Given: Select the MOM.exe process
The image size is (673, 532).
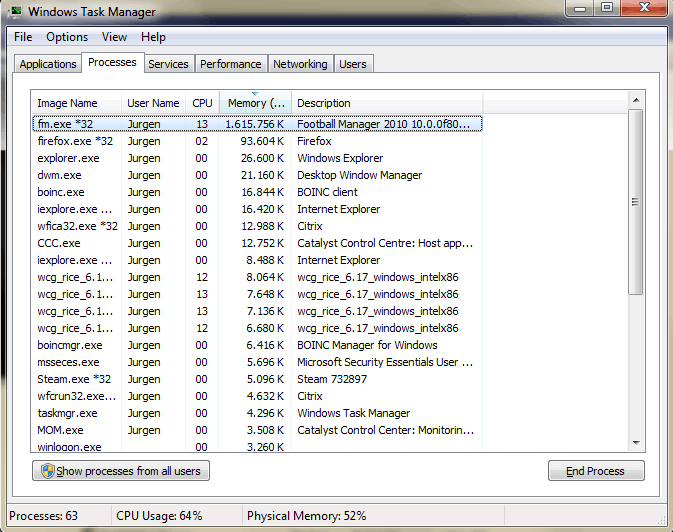Looking at the screenshot, I should click(x=257, y=430).
